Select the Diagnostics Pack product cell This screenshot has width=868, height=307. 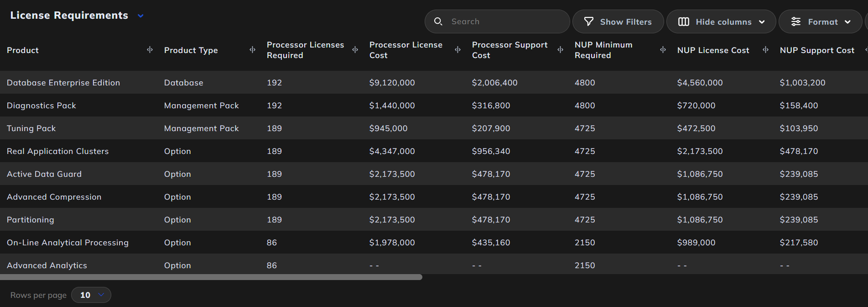(42, 106)
